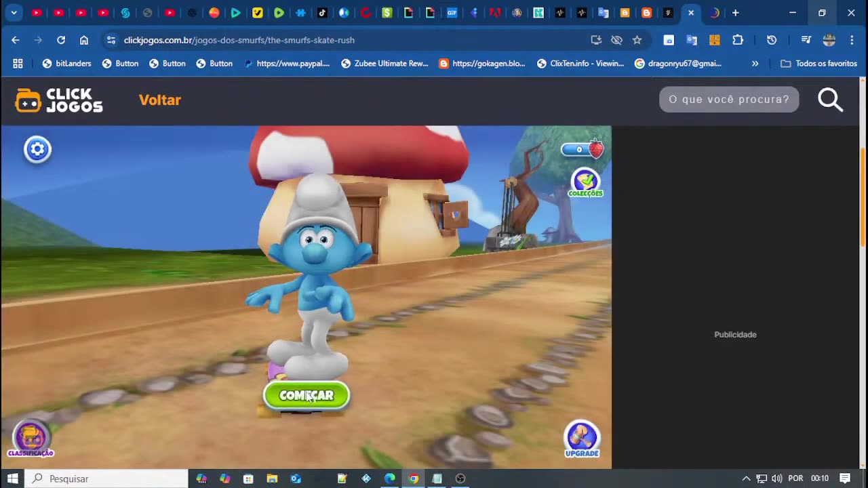Open the gokagen.blo... bookmark
This screenshot has height=488, width=868.
point(482,63)
